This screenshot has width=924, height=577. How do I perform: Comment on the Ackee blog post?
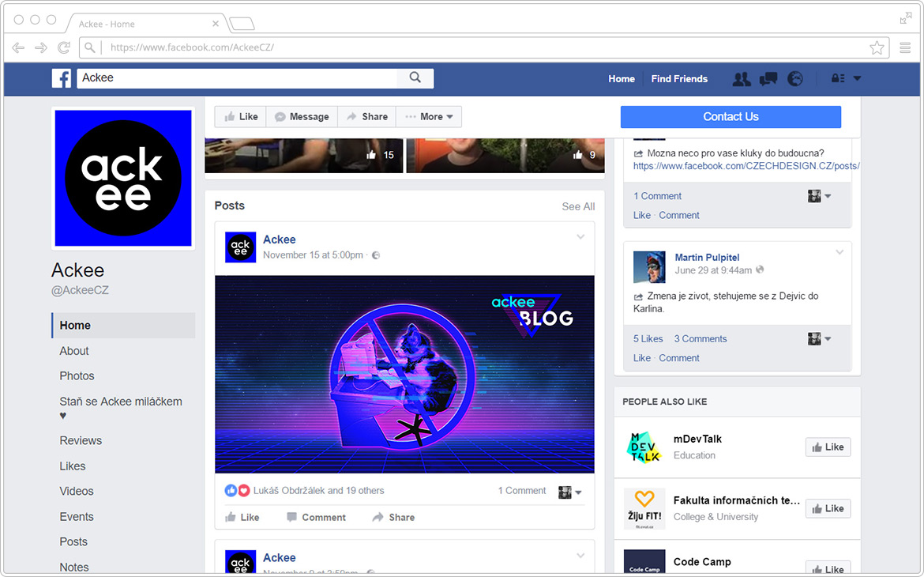coord(316,518)
